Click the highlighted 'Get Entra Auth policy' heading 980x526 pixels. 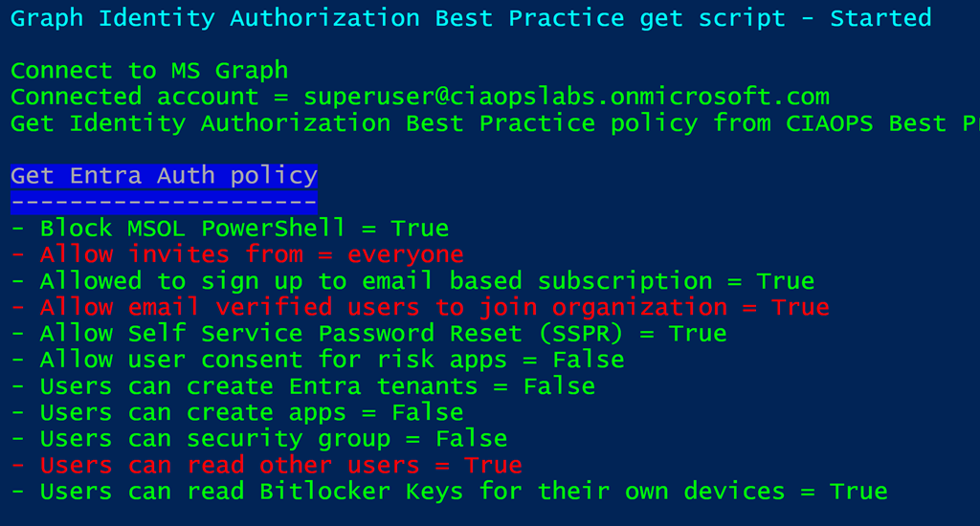[x=164, y=176]
